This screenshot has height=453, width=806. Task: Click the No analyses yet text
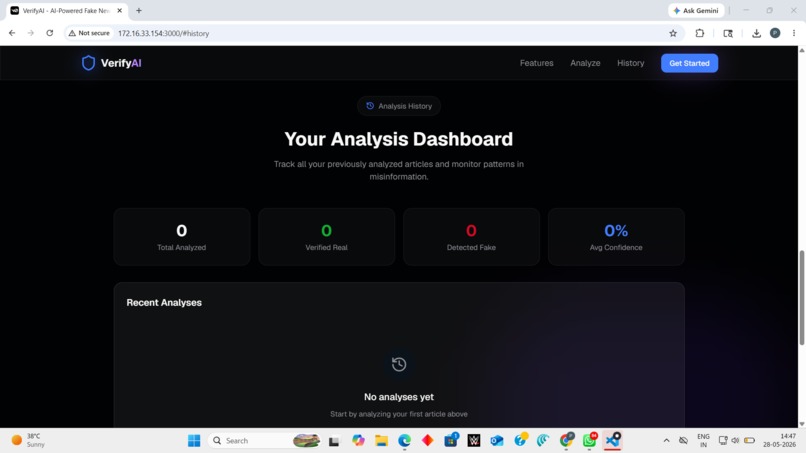399,397
